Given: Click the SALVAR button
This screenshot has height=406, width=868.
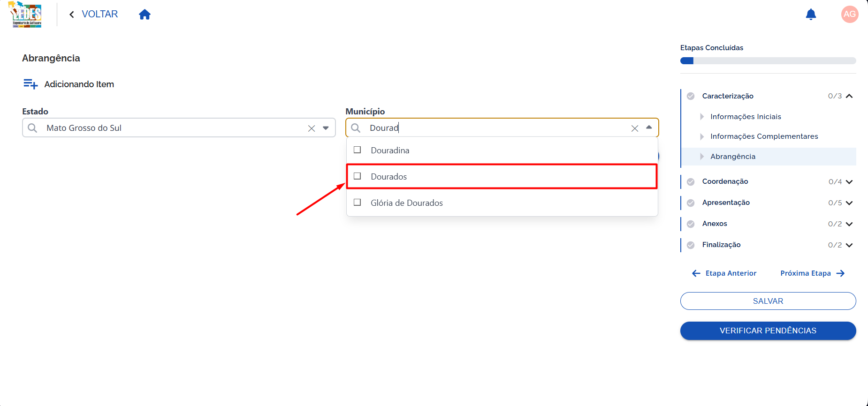Looking at the screenshot, I should tap(768, 301).
